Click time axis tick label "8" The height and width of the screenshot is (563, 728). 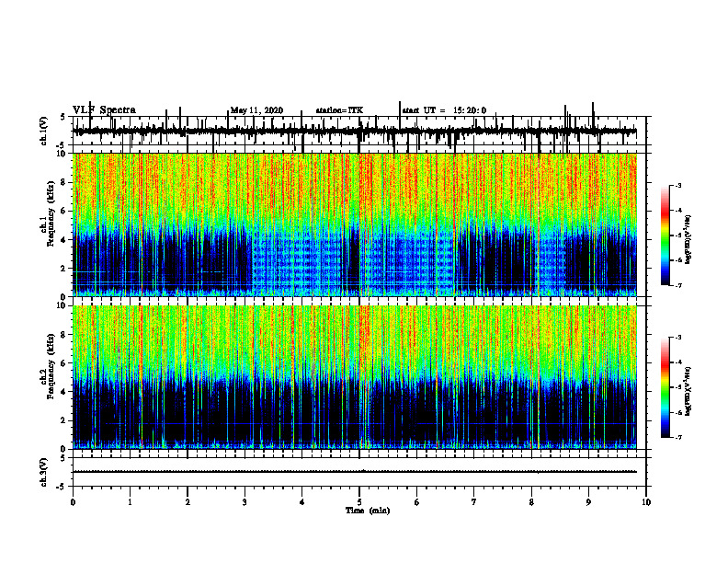pyautogui.click(x=531, y=502)
